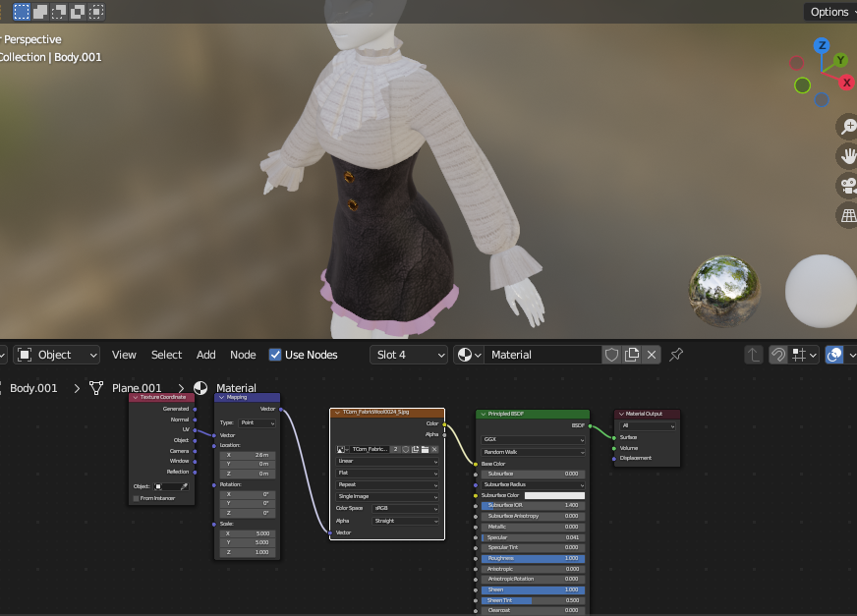Click the Plane.001 mesh icon in breadcrumb
Image resolution: width=857 pixels, height=616 pixels.
point(96,388)
